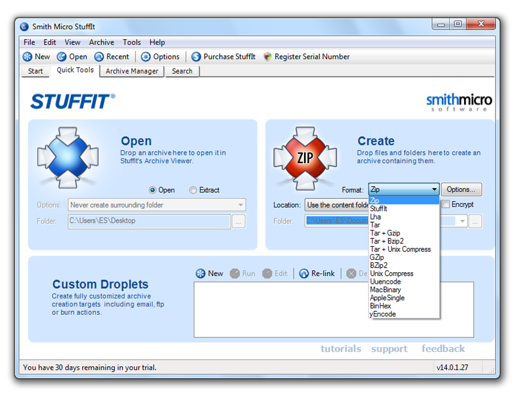Click the Register Serial Number shield icon
Screen dimensions: 532x400
[x=268, y=57]
